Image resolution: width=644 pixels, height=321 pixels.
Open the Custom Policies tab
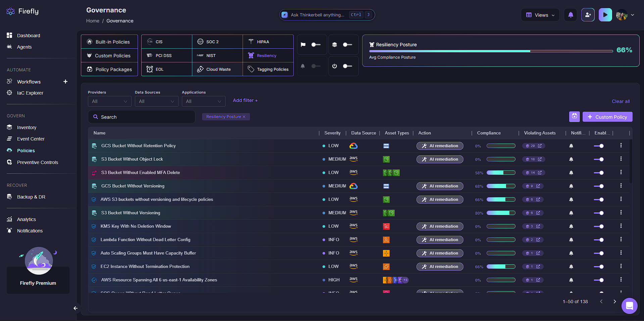109,55
